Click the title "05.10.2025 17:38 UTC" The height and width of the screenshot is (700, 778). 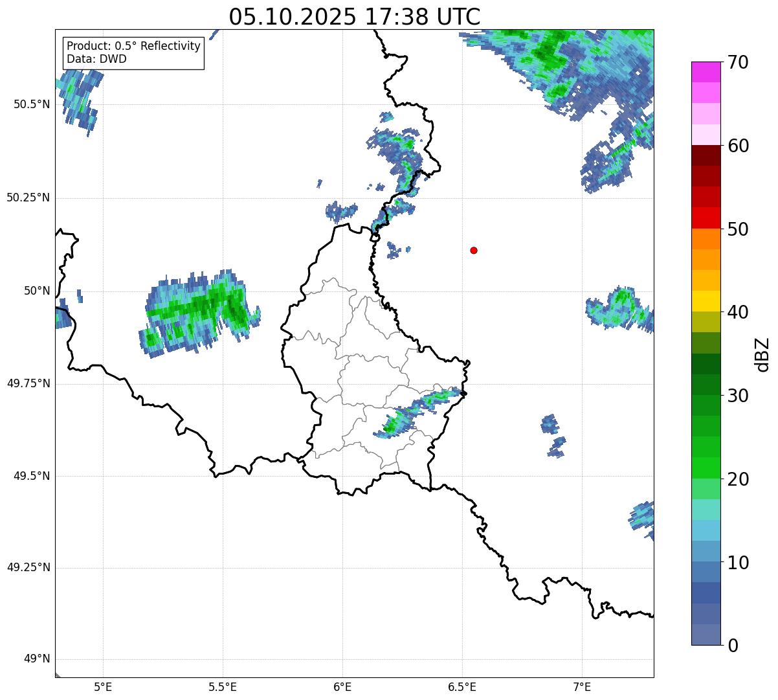coord(355,17)
